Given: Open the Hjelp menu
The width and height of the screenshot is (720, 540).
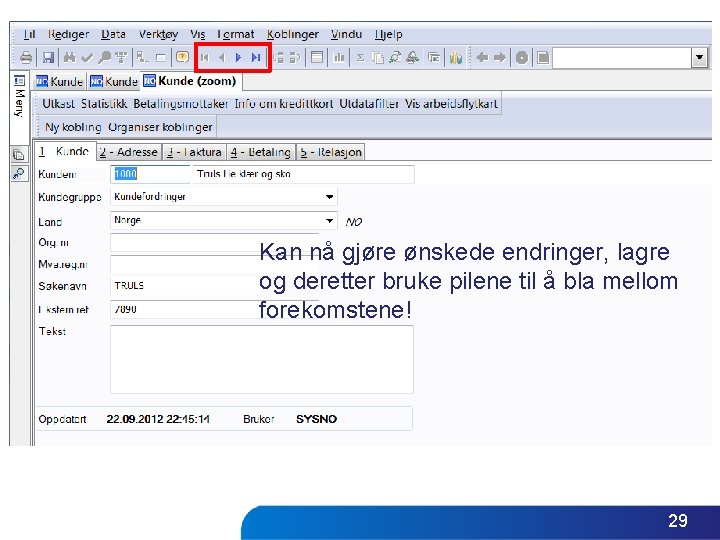Looking at the screenshot, I should coord(389,34).
